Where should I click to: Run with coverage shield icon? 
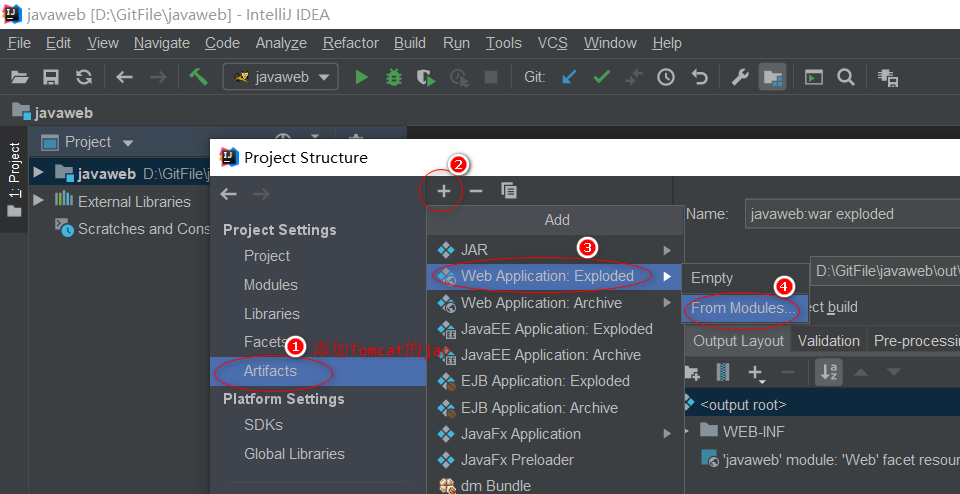(x=426, y=77)
